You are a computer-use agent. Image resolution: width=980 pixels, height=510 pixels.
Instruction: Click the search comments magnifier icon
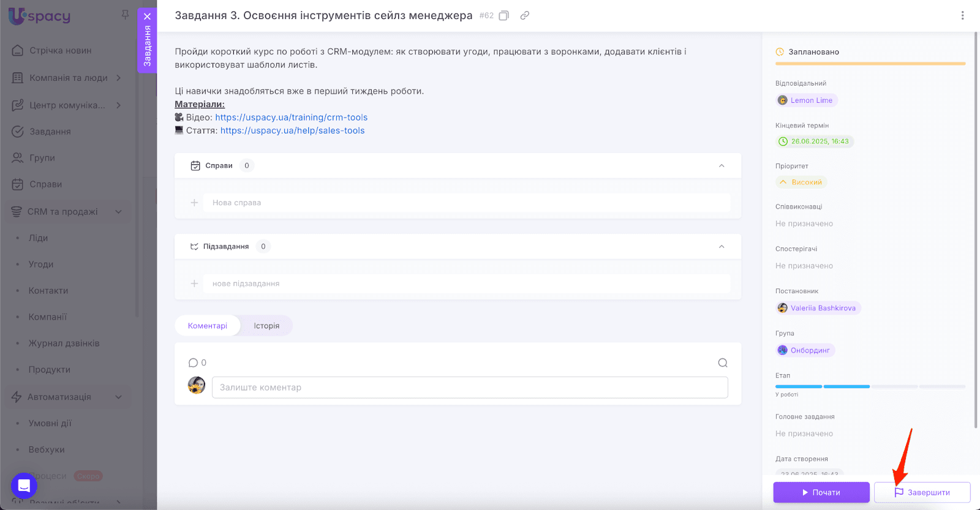click(723, 363)
